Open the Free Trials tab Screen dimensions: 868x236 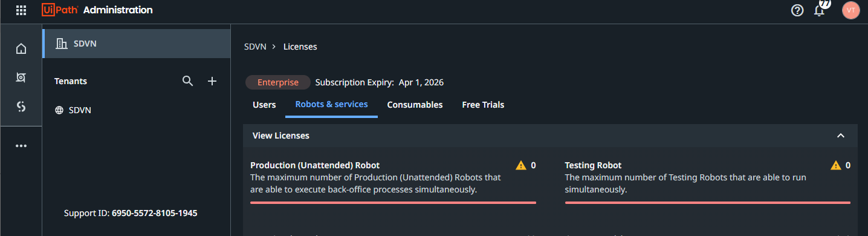[483, 105]
